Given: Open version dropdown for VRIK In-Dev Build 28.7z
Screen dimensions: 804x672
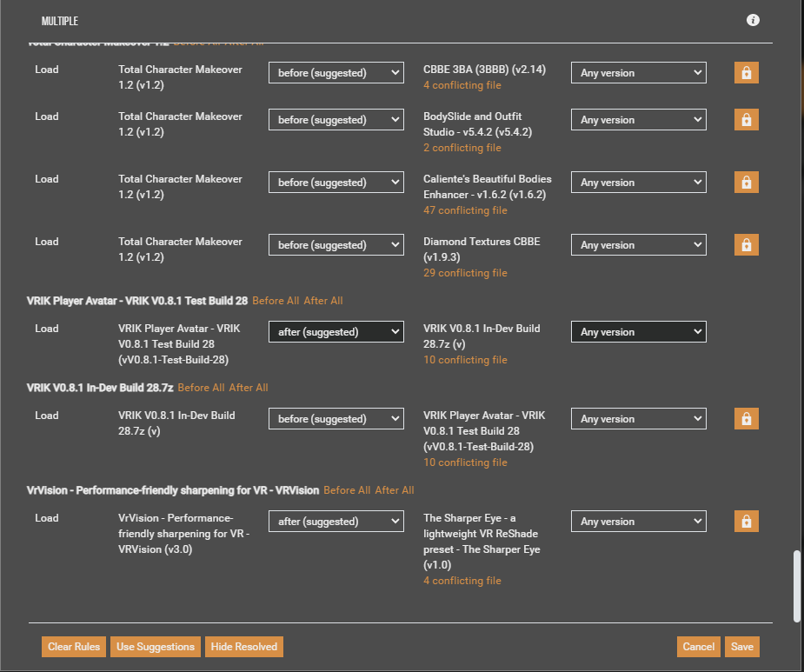Looking at the screenshot, I should [638, 332].
